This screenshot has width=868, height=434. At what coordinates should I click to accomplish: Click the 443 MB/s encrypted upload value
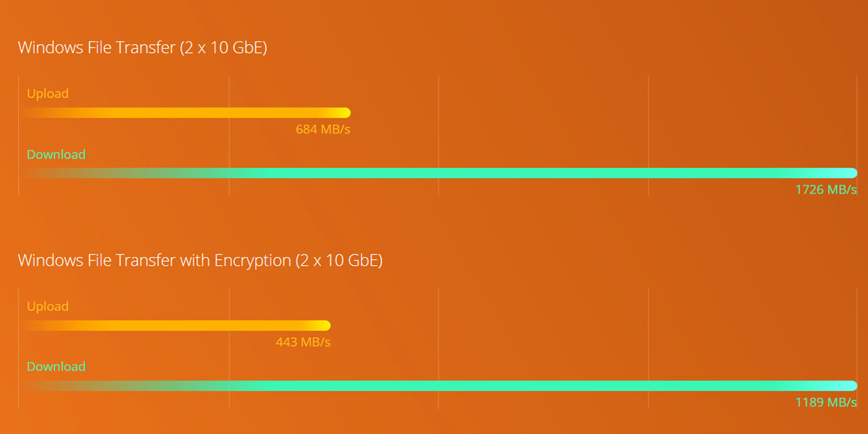click(x=303, y=342)
